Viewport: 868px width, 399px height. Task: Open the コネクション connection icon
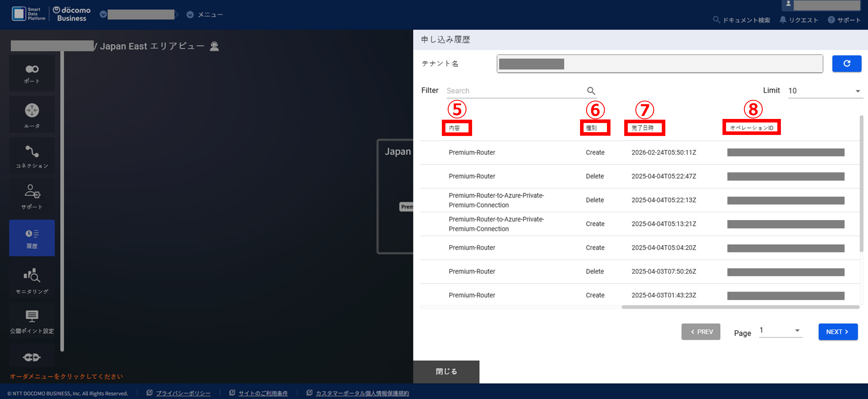[32, 156]
